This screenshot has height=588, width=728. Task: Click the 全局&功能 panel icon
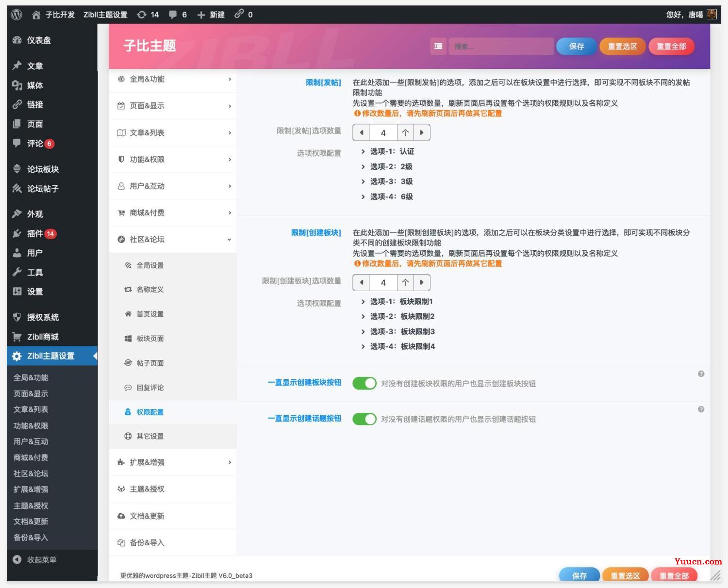pos(121,79)
